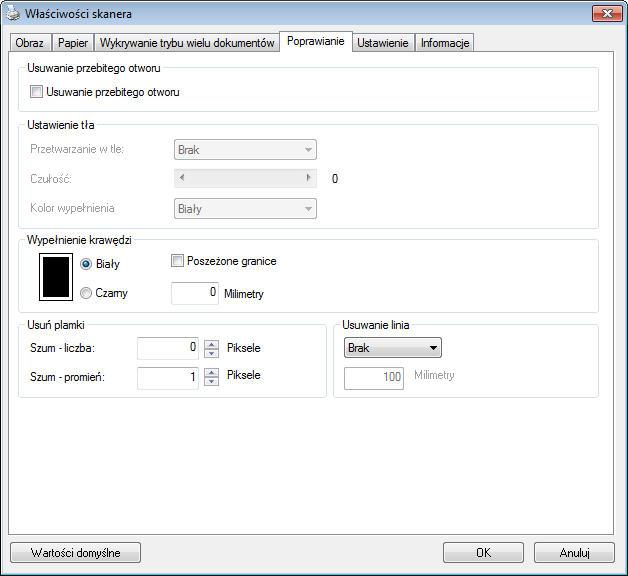Click the Szum - promień input field
This screenshot has width=628, height=576.
tap(167, 378)
